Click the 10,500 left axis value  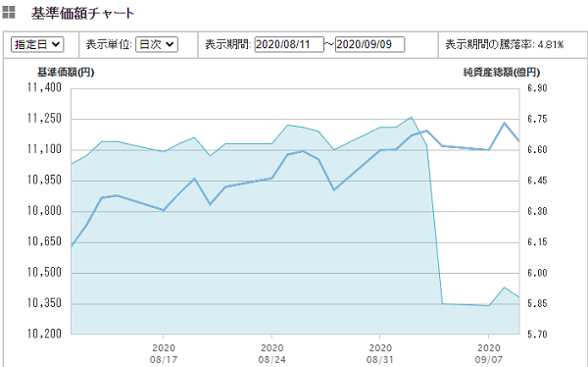pos(44,272)
